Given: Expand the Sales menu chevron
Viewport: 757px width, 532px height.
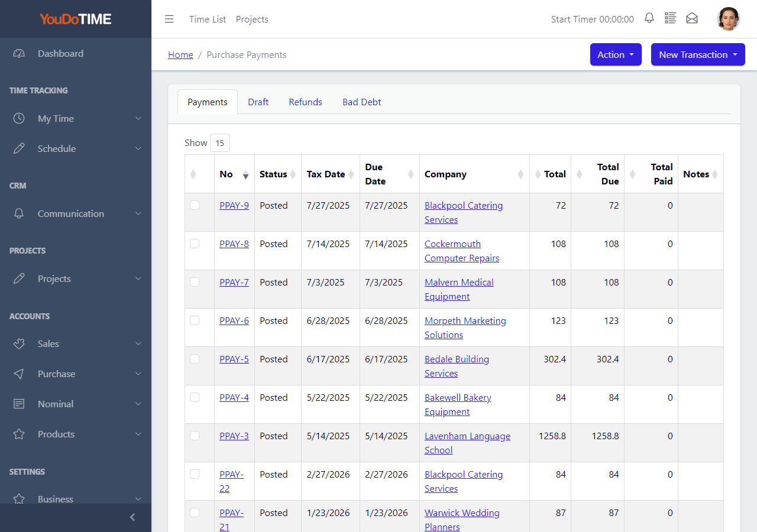Looking at the screenshot, I should pyautogui.click(x=138, y=343).
